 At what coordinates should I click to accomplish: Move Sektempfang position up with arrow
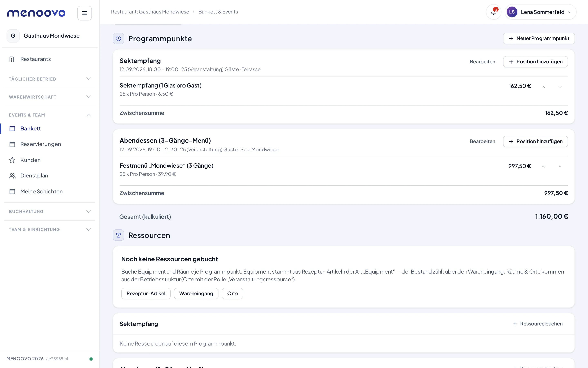[543, 87]
